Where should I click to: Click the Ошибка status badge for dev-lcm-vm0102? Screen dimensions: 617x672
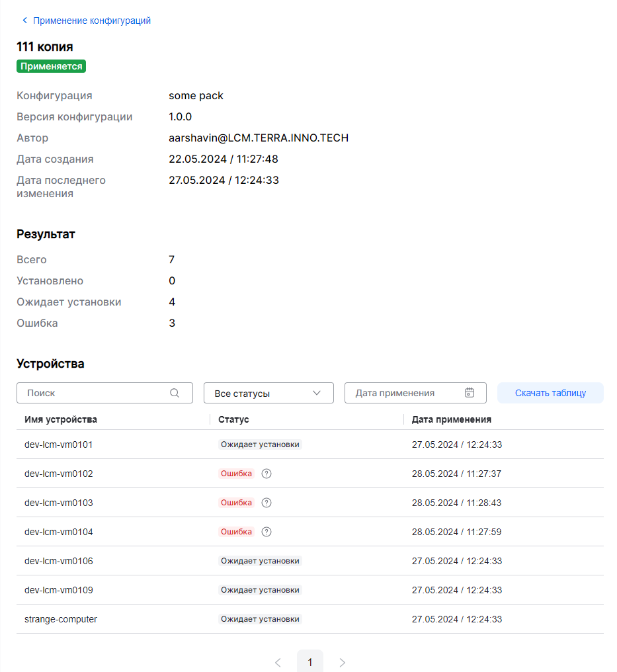[x=236, y=474]
